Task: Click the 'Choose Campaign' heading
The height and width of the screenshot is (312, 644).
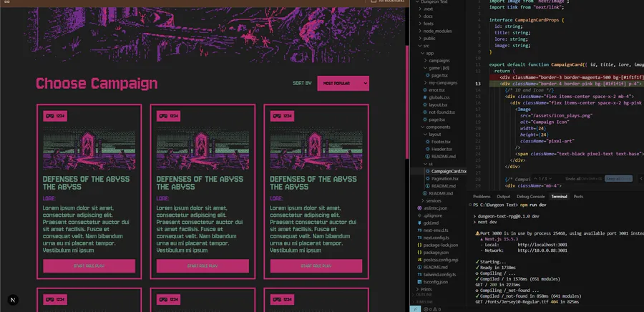Action: [x=97, y=83]
